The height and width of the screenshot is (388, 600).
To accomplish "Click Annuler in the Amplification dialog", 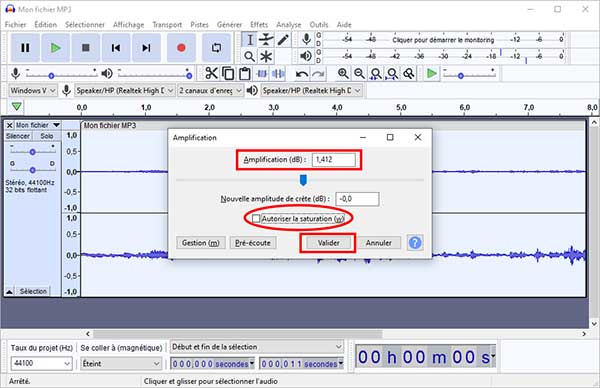I will [378, 243].
